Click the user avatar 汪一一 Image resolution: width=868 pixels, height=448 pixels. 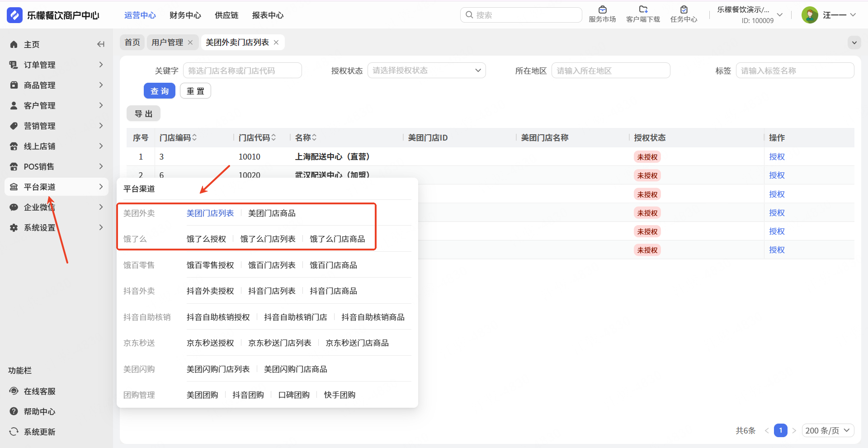point(810,15)
